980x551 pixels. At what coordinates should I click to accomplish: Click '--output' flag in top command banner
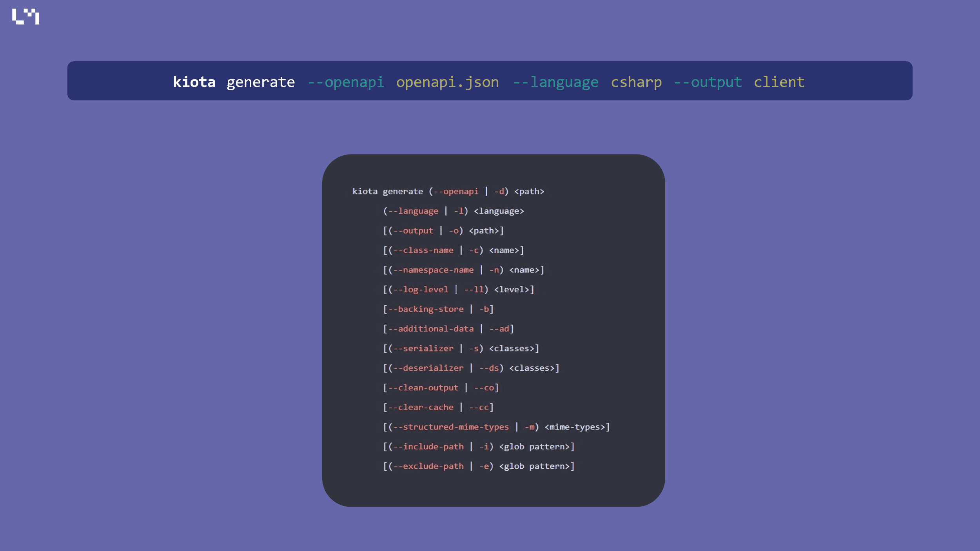click(x=708, y=82)
